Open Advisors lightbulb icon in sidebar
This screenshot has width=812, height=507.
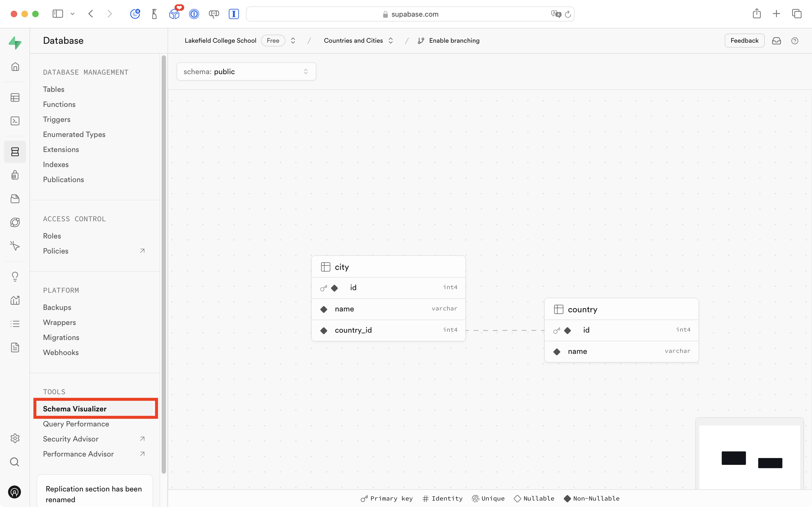coord(15,276)
